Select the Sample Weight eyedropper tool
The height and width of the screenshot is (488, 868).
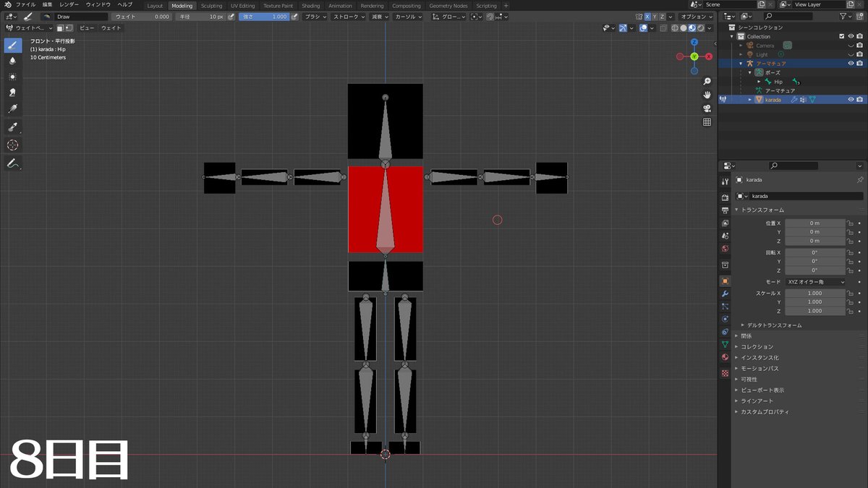pos(13,127)
